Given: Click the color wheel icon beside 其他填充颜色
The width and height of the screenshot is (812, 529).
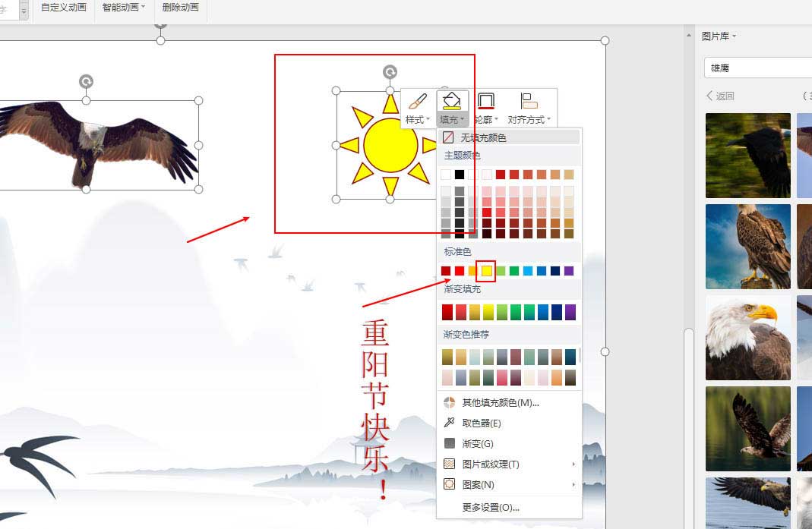Looking at the screenshot, I should click(x=450, y=402).
